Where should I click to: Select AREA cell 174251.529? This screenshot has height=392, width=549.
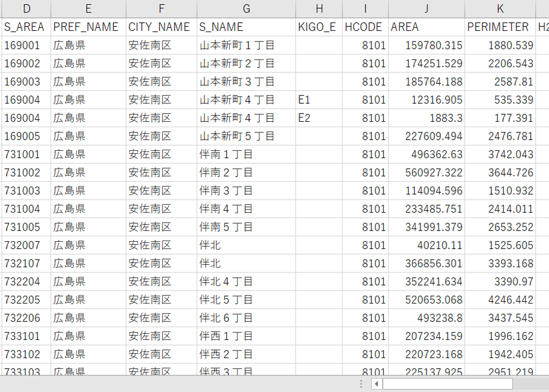tap(427, 64)
